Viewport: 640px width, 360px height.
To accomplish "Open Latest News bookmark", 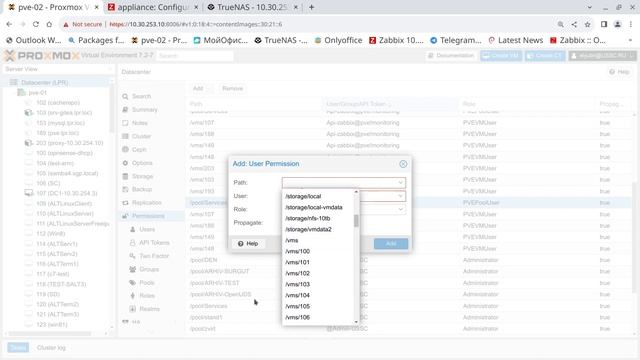I will 516,40.
